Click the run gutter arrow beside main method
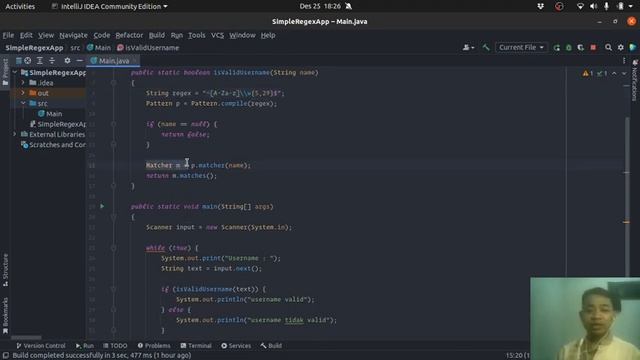This screenshot has height=360, width=640. pyautogui.click(x=102, y=207)
